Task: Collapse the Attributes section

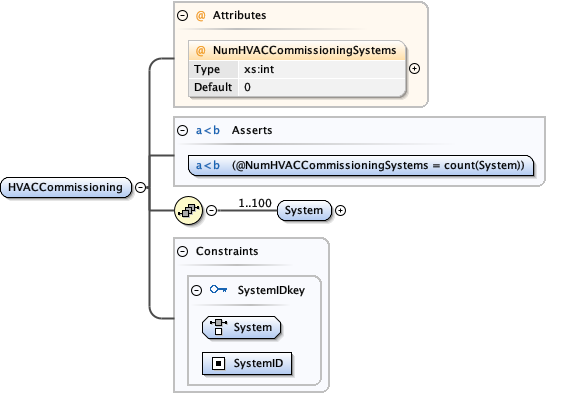Action: 182,15
